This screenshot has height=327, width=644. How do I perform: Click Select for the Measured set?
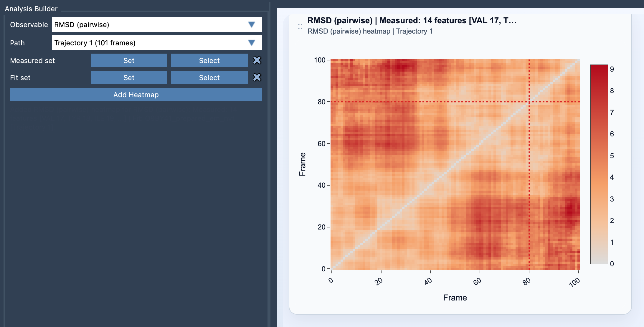pos(209,60)
